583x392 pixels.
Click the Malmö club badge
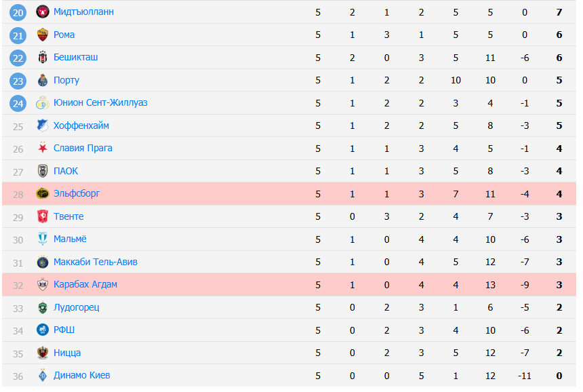43,239
